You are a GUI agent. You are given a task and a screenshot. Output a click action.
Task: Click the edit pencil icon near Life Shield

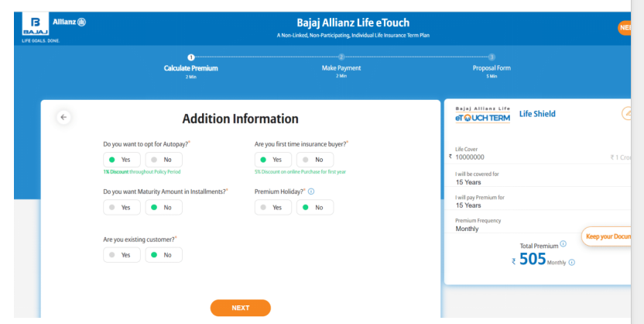(x=627, y=113)
